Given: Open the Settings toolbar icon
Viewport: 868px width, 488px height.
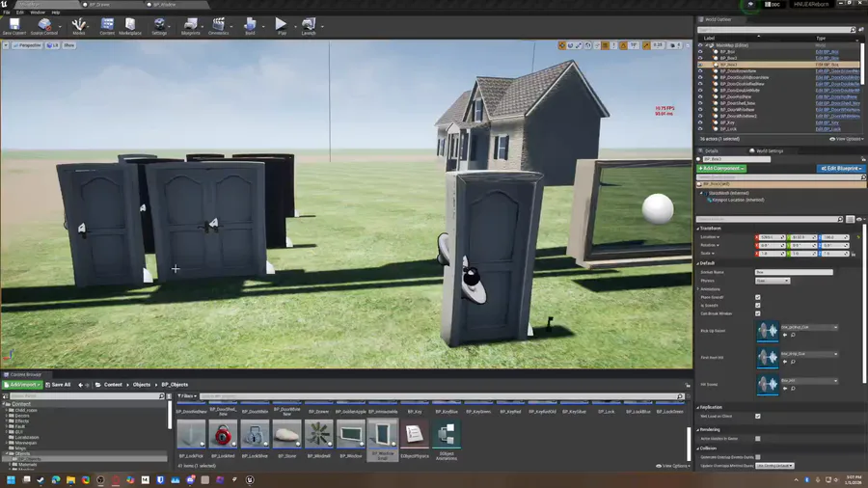Looking at the screenshot, I should tap(159, 25).
